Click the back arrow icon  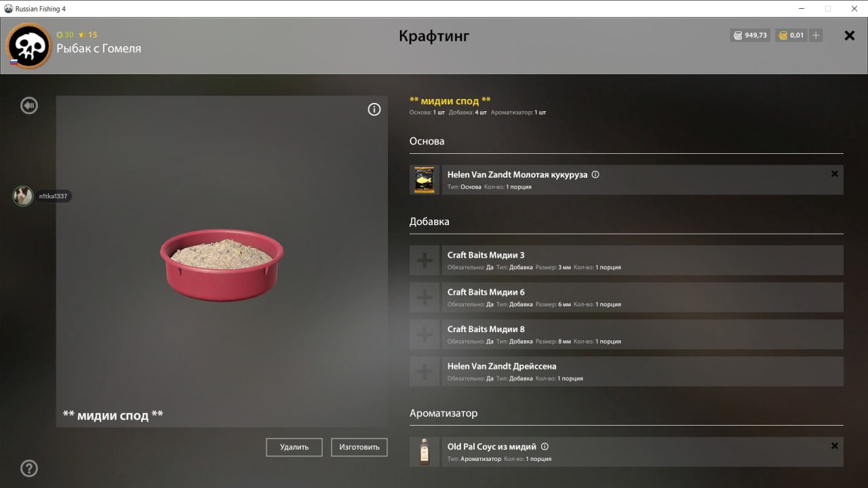click(x=29, y=105)
